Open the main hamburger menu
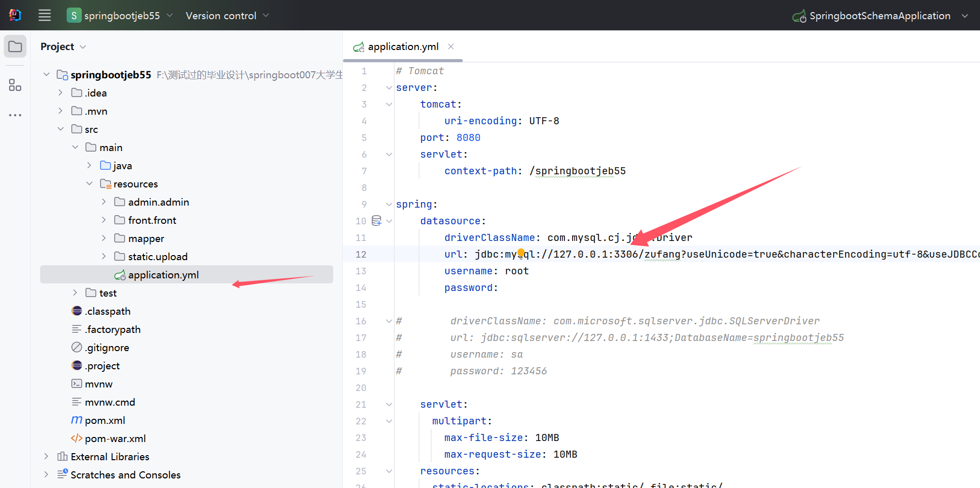980x488 pixels. coord(44,15)
